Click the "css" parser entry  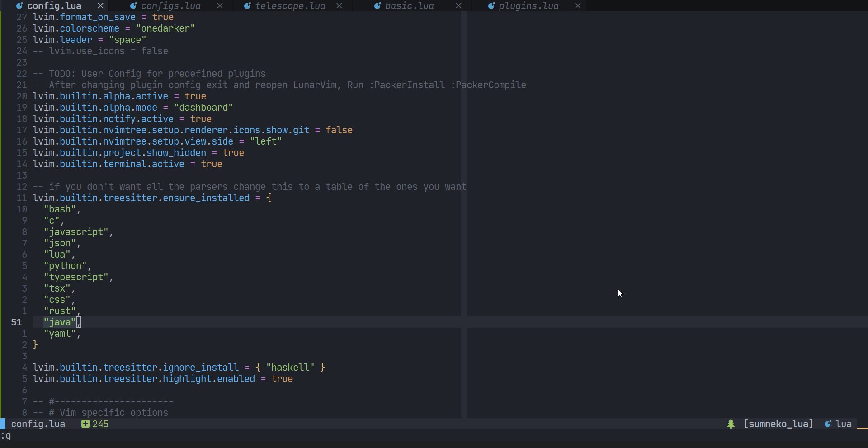click(57, 300)
